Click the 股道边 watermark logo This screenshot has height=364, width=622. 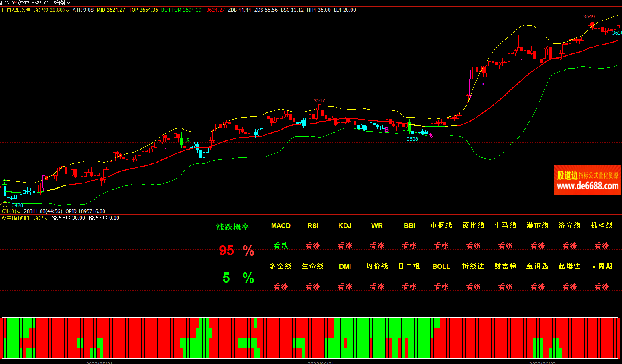567,175
